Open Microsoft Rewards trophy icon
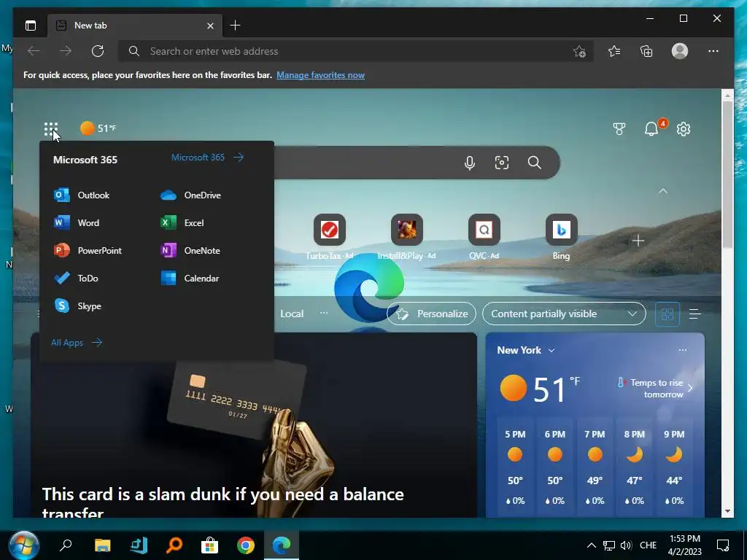747x560 pixels. pyautogui.click(x=619, y=129)
